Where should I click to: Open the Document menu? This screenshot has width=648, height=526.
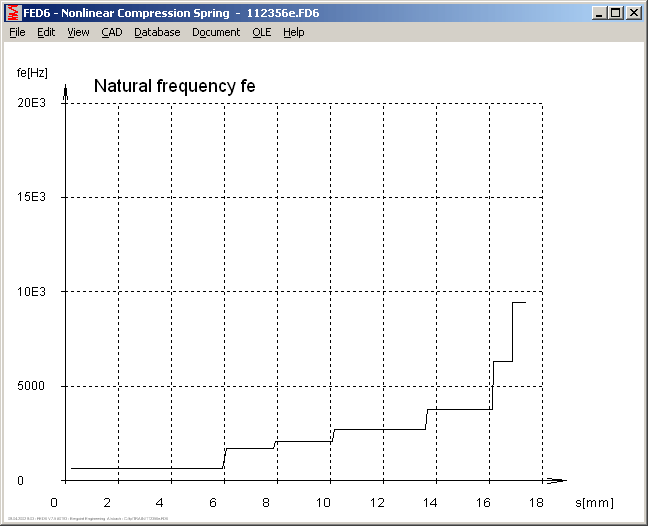pyautogui.click(x=216, y=32)
